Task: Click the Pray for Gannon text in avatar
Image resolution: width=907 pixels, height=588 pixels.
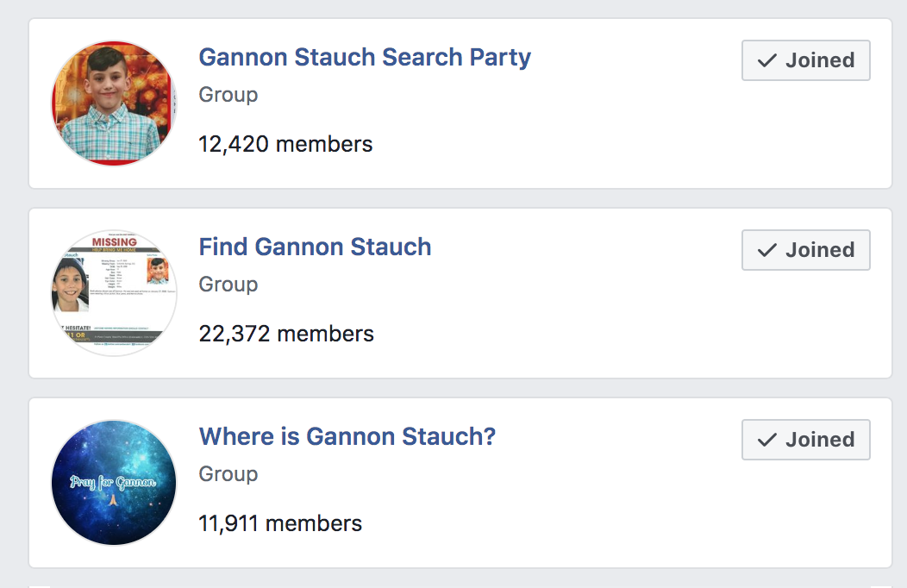Action: point(113,482)
